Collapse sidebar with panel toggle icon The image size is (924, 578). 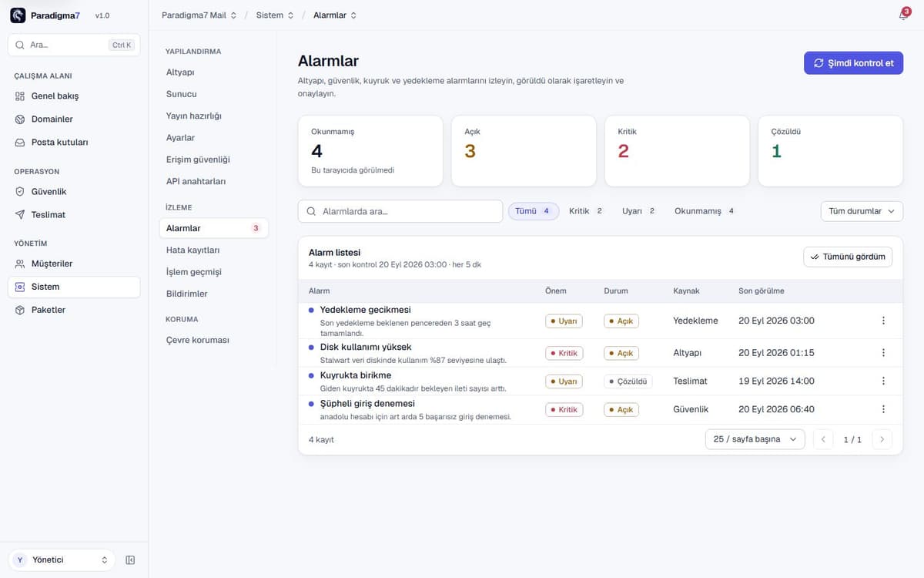(130, 560)
